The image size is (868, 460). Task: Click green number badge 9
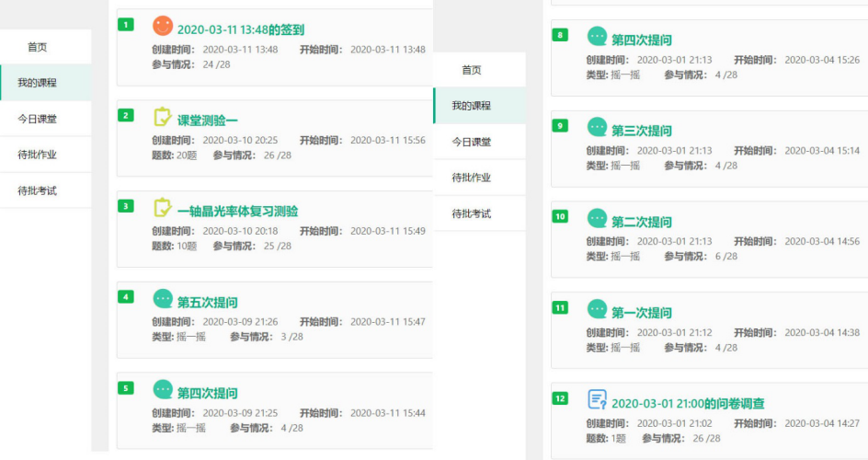tap(560, 126)
